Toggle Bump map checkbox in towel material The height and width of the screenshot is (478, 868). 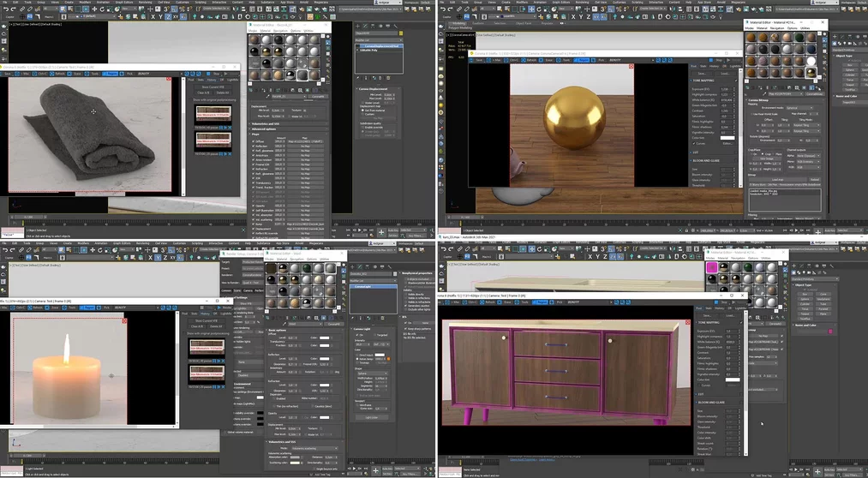[x=253, y=224]
